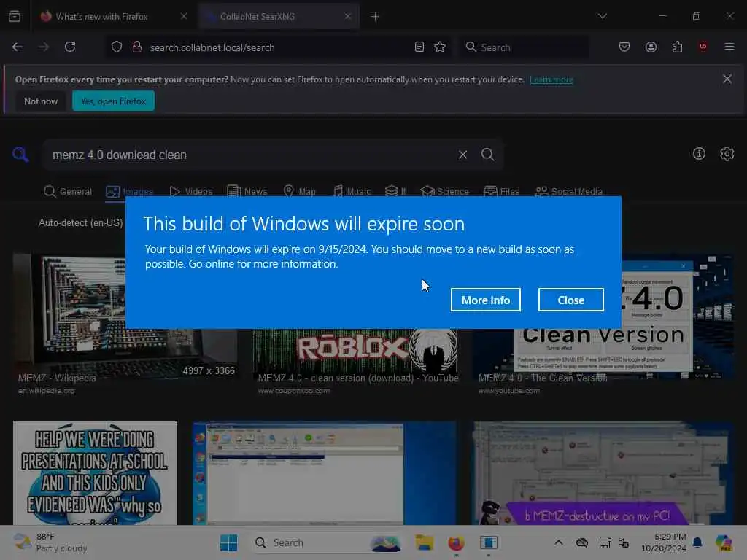Click More info in Windows expiry dialog
This screenshot has height=560, width=747.
pos(485,300)
